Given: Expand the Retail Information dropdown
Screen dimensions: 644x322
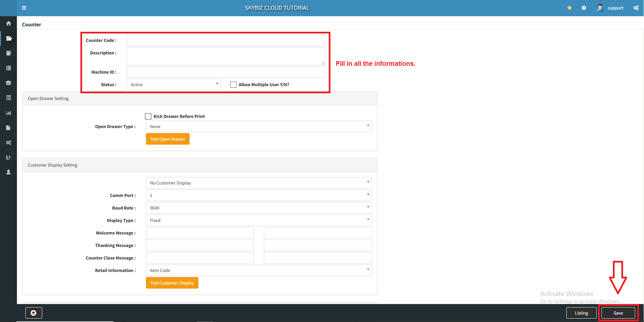Looking at the screenshot, I should click(259, 270).
